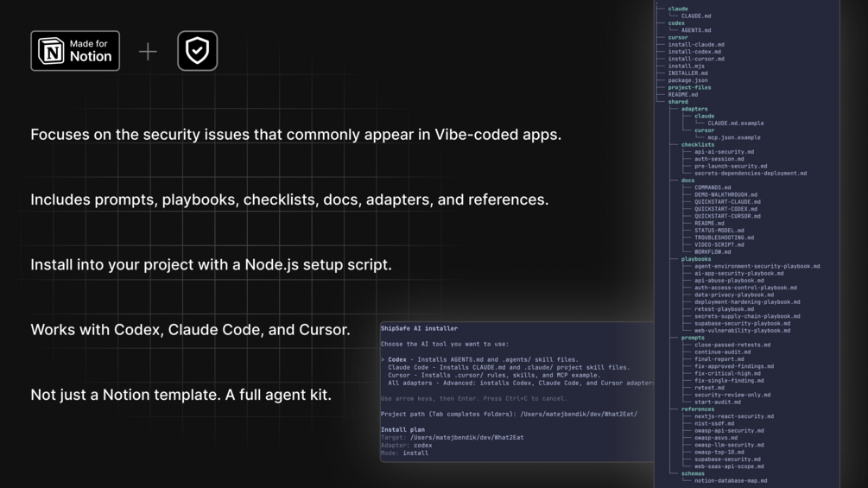Open install.mjs in the tree
This screenshot has width=868, height=488.
[686, 67]
